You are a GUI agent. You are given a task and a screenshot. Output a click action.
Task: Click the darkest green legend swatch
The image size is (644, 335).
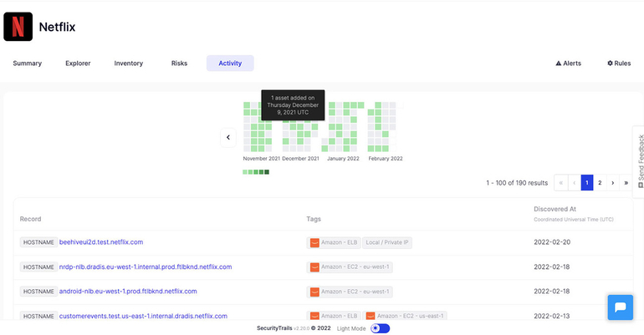(x=267, y=172)
